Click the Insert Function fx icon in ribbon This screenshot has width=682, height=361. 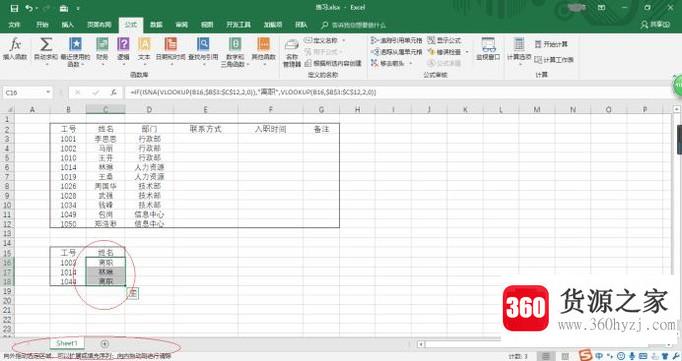[15, 45]
